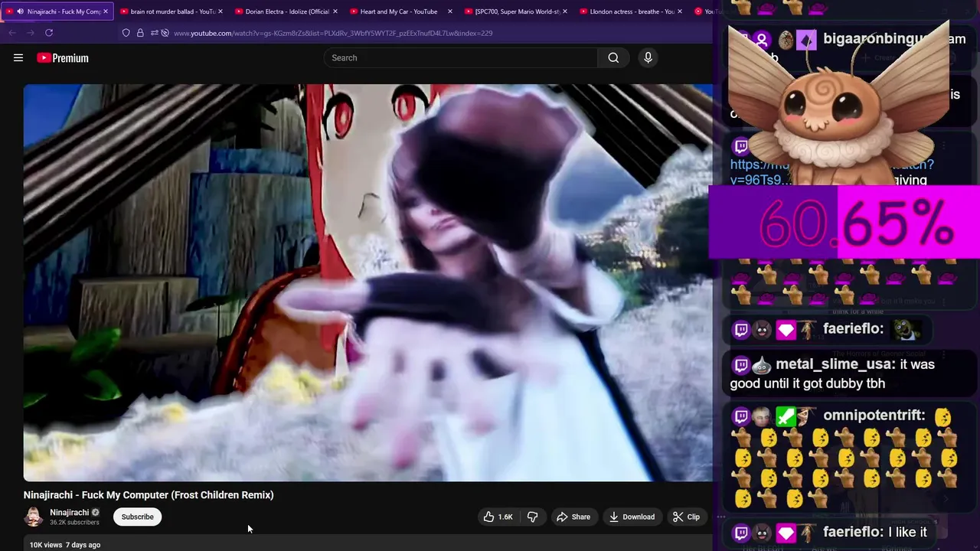
Task: View site security lock info
Action: [140, 33]
